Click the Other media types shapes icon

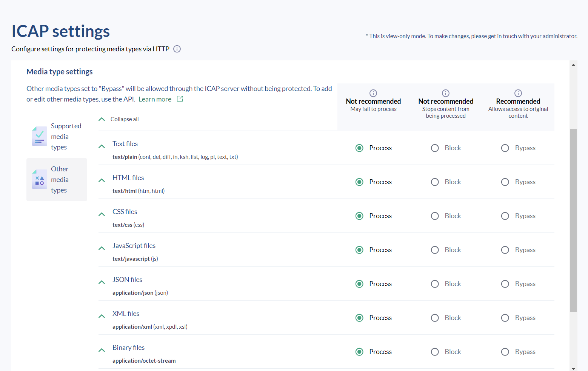[x=40, y=179]
